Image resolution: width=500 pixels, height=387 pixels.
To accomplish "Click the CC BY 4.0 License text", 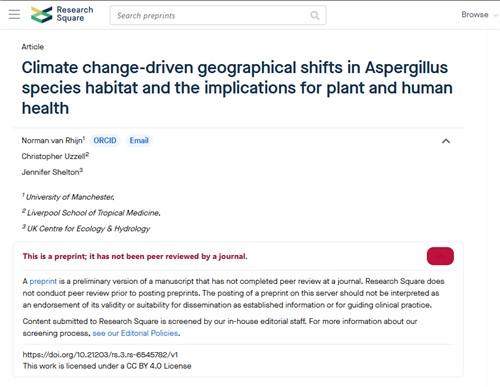I will click(159, 366).
